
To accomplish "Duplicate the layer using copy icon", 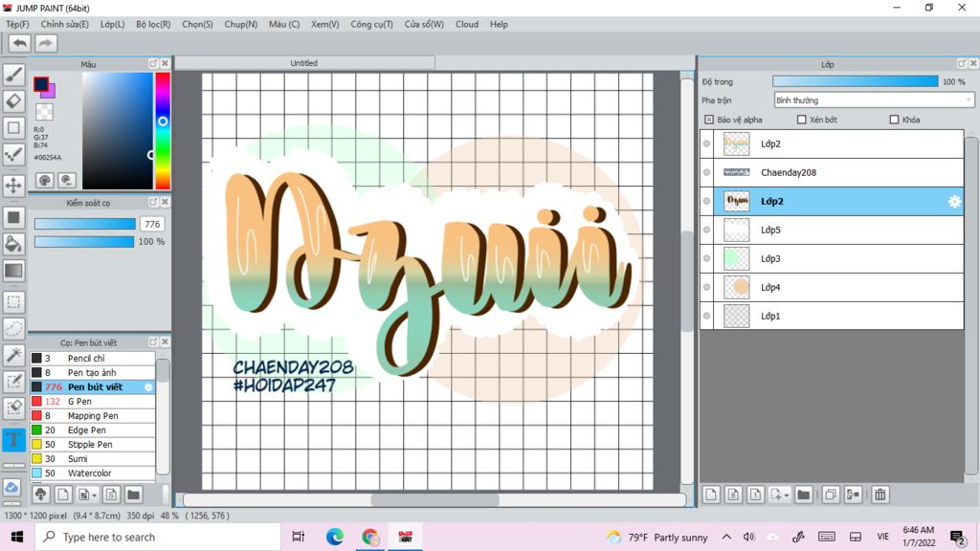I will (x=831, y=495).
